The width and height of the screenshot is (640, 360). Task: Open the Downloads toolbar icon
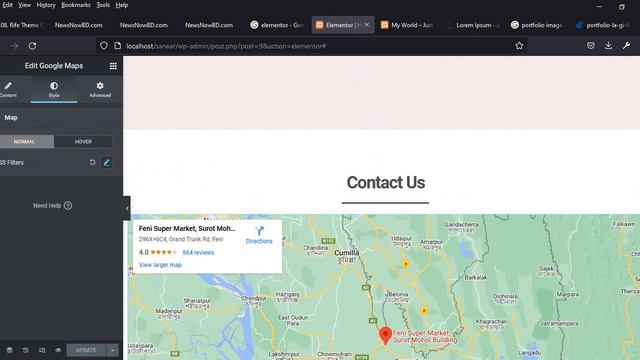(x=608, y=46)
